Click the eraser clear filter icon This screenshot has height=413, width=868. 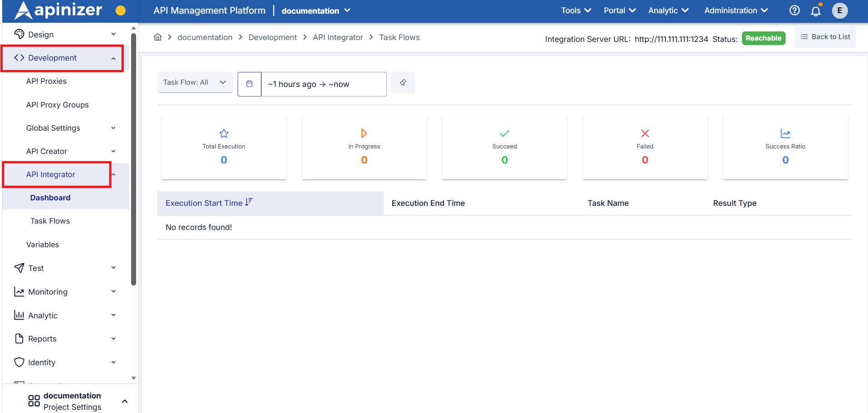coord(403,82)
